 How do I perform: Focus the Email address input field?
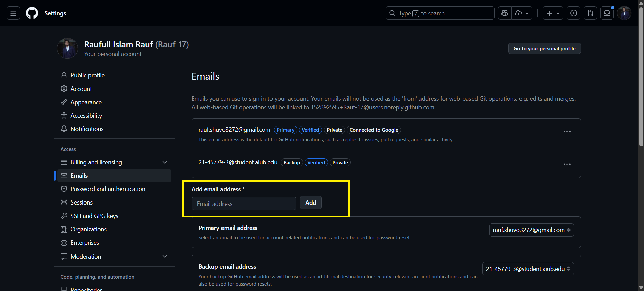coord(244,203)
